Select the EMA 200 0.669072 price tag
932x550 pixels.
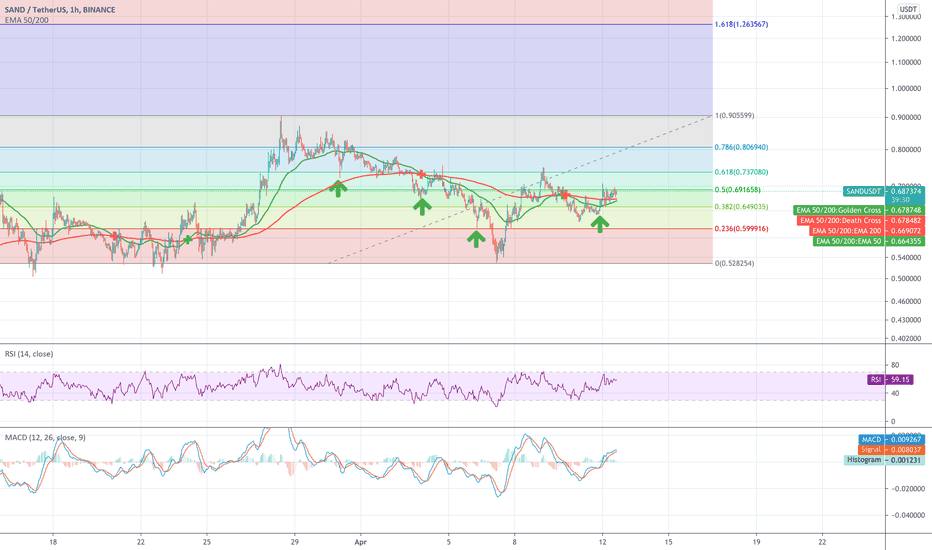(867, 231)
